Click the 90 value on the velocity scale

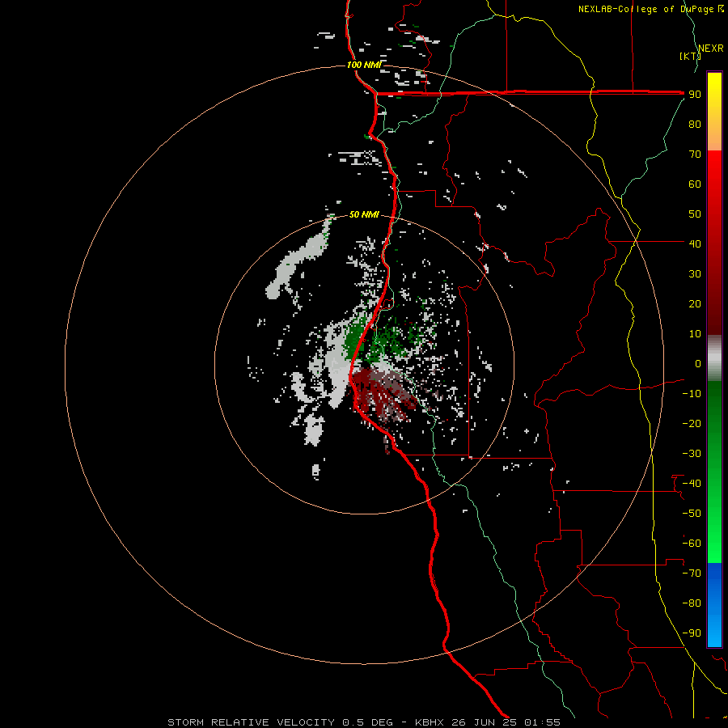pyautogui.click(x=695, y=95)
